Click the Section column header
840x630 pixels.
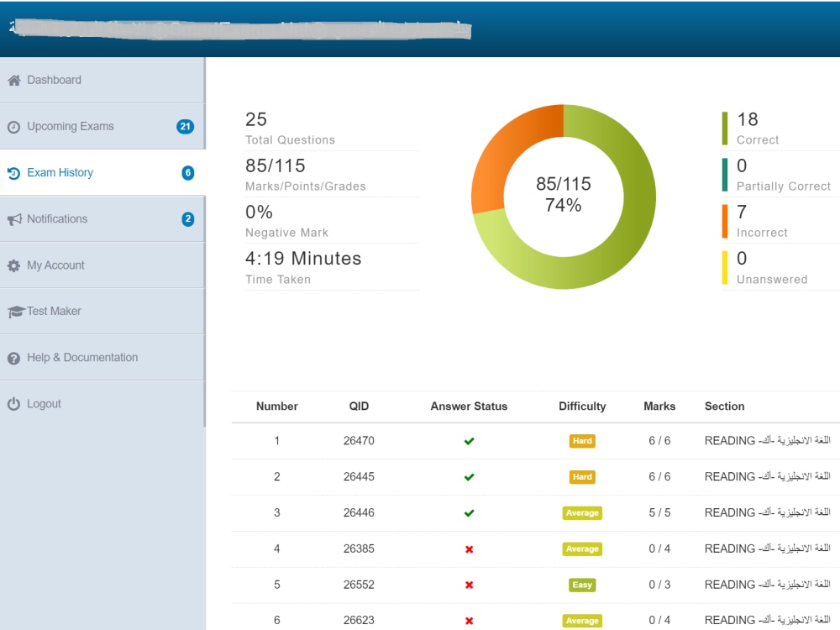[x=724, y=406]
